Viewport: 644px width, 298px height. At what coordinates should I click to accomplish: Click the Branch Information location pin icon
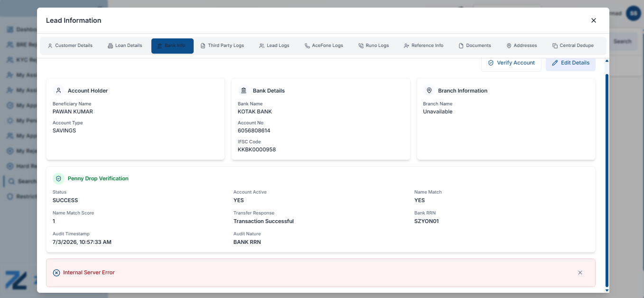pyautogui.click(x=429, y=91)
